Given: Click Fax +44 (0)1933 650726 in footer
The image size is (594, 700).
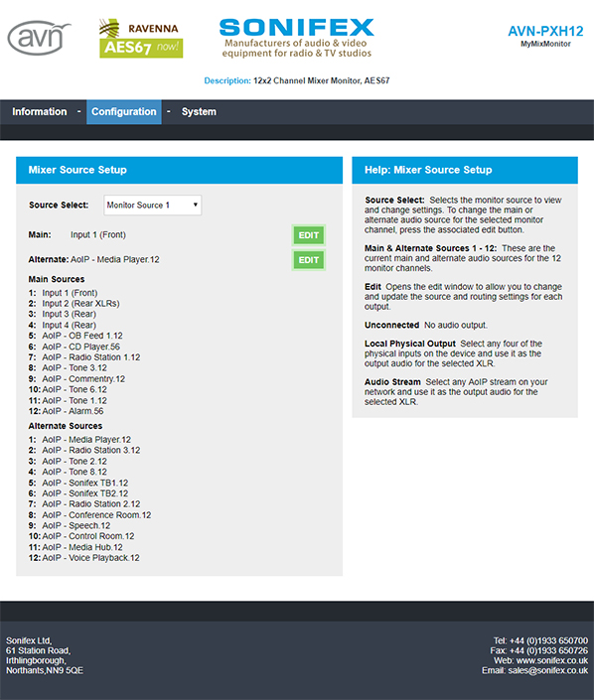Looking at the screenshot, I should pos(539,650).
